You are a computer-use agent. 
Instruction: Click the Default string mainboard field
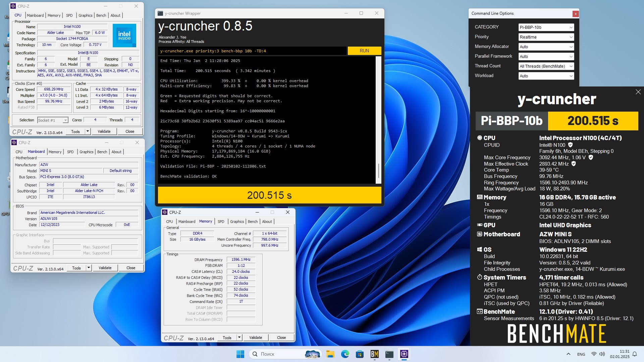coord(120,171)
